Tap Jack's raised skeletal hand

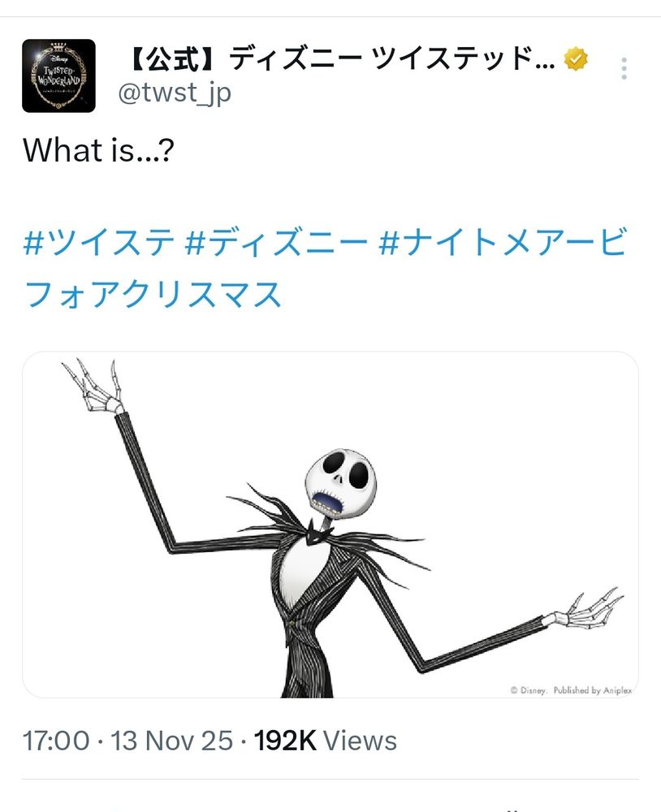96,386
